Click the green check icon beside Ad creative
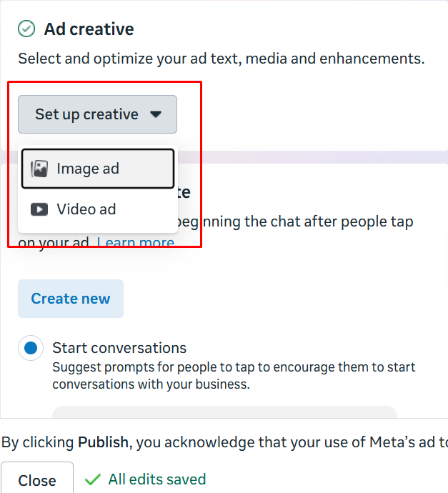The width and height of the screenshot is (448, 493). tap(26, 29)
